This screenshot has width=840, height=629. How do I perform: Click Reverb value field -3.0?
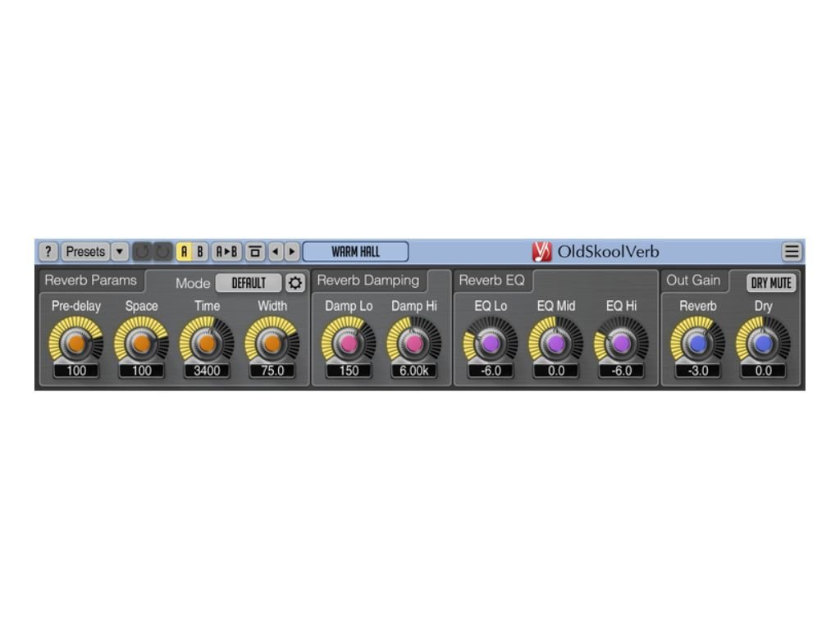698,370
